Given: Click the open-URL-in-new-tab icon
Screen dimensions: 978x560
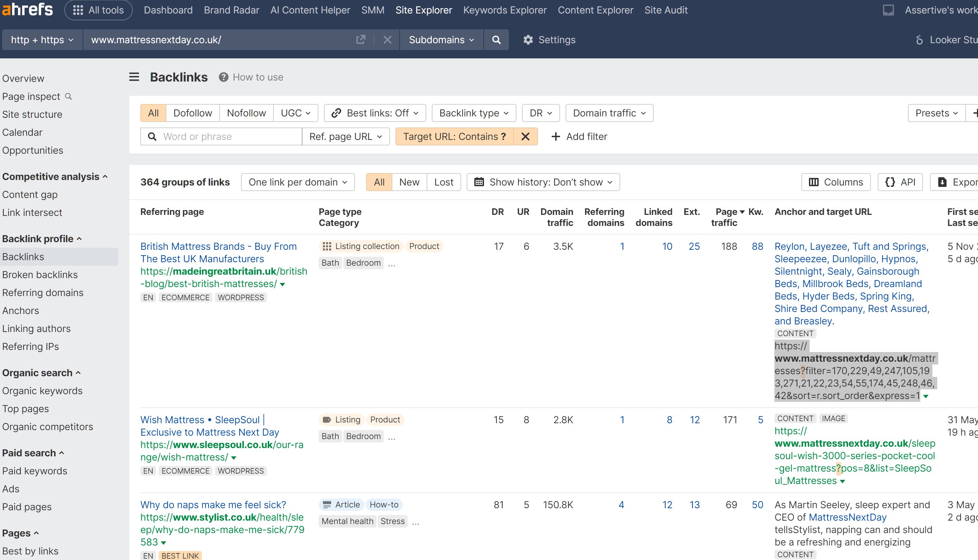Looking at the screenshot, I should 361,40.
